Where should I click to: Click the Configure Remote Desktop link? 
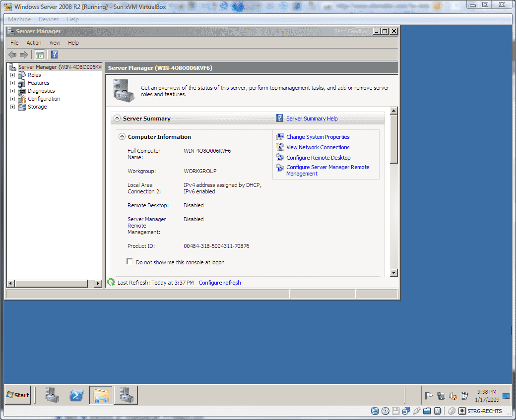318,158
